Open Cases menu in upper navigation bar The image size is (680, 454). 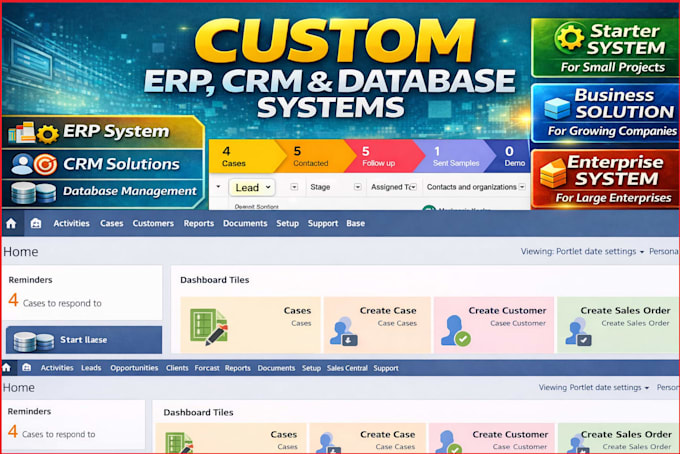pyautogui.click(x=111, y=223)
